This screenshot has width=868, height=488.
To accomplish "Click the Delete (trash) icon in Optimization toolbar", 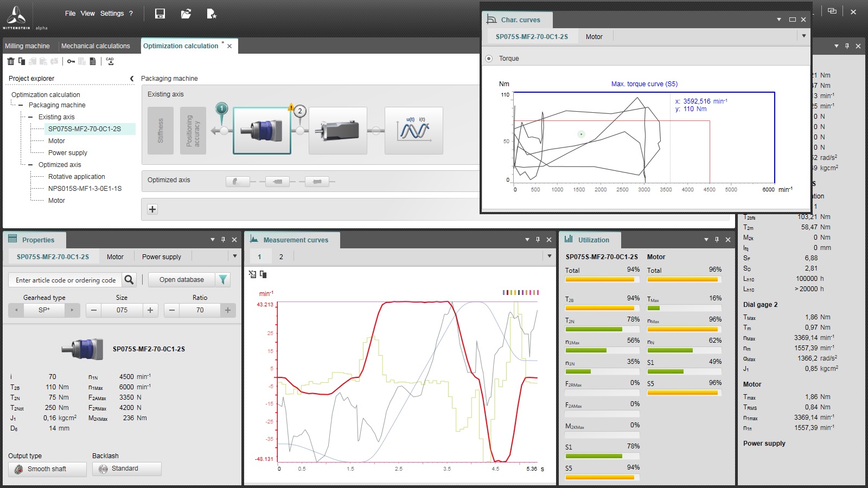I will (10, 61).
